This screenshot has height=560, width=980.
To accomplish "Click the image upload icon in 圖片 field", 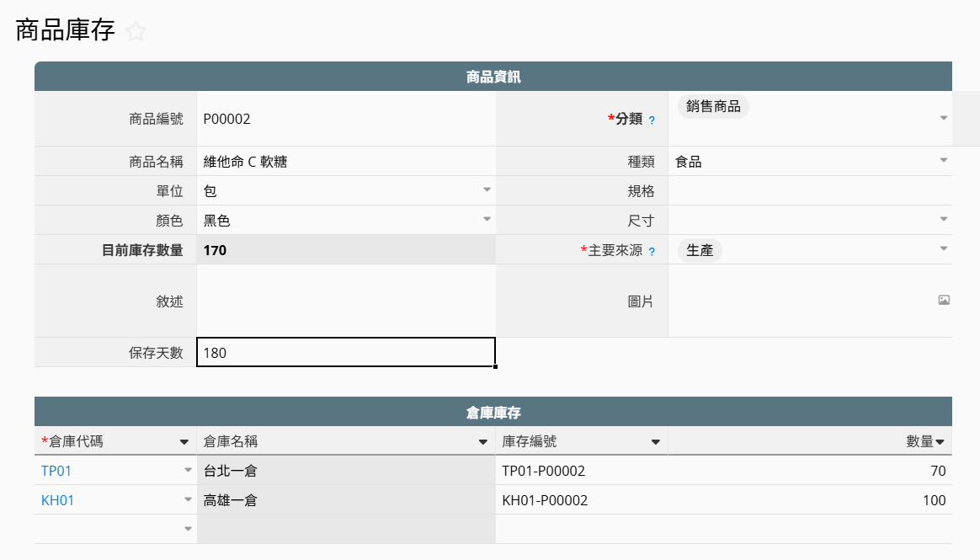I will [x=944, y=300].
